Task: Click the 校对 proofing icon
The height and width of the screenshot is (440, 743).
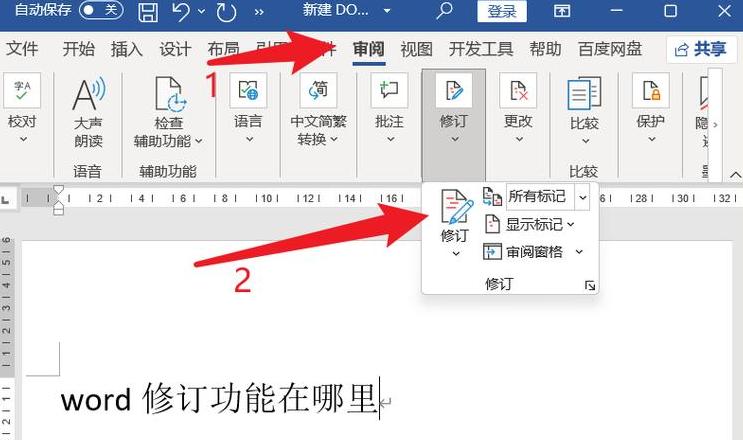Action: pos(22,90)
